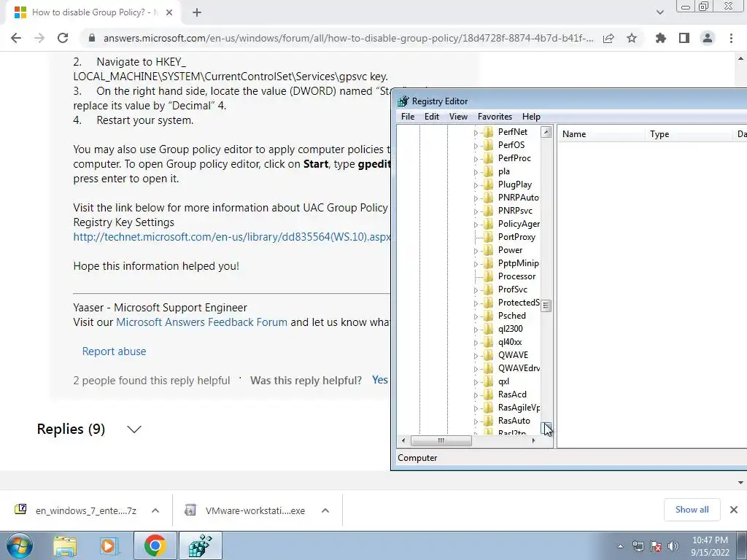Click the Registry Editor title bar icon
This screenshot has width=747, height=560.
(x=403, y=101)
